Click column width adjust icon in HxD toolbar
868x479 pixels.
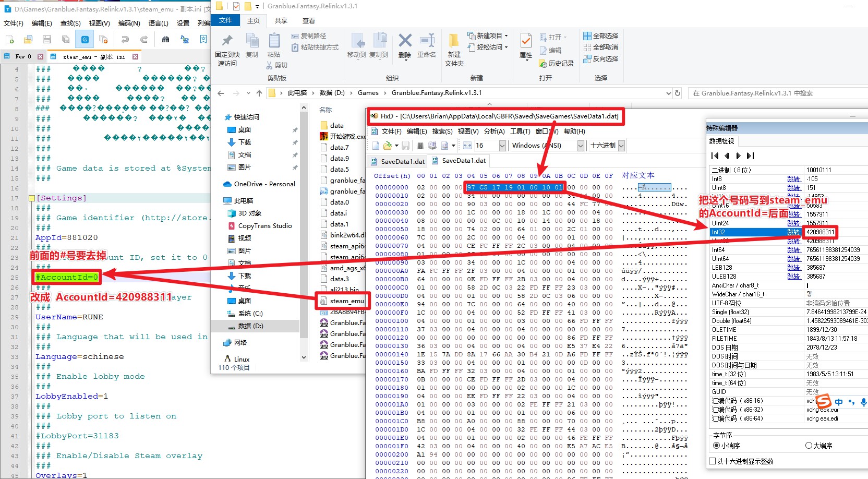pyautogui.click(x=467, y=145)
